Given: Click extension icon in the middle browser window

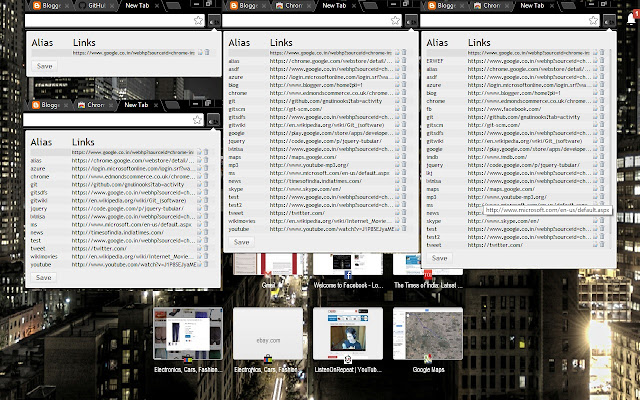Looking at the screenshot, I should 411,20.
